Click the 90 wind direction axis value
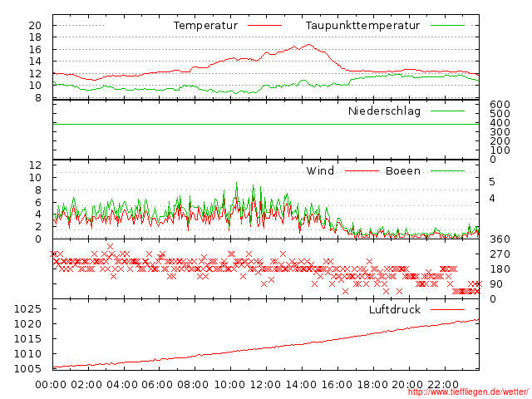This screenshot has width=532, height=399. point(496,284)
